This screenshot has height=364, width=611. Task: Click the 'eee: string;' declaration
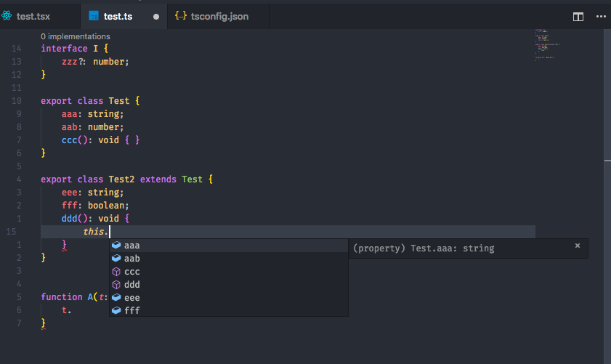pos(92,192)
